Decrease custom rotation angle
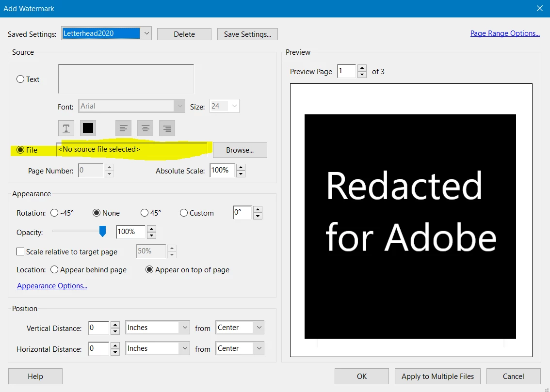Viewport: 550px width, 392px height. point(258,216)
